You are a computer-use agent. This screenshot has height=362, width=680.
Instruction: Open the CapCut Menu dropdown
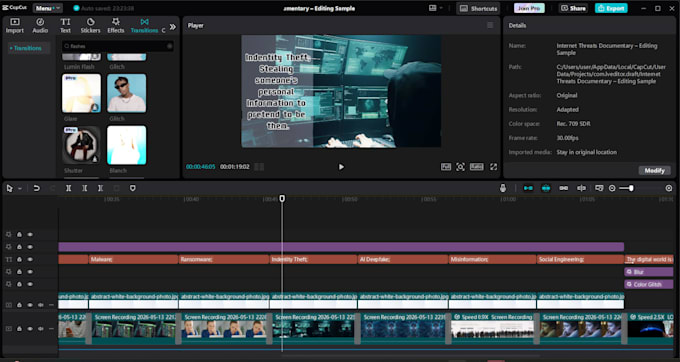tap(47, 8)
